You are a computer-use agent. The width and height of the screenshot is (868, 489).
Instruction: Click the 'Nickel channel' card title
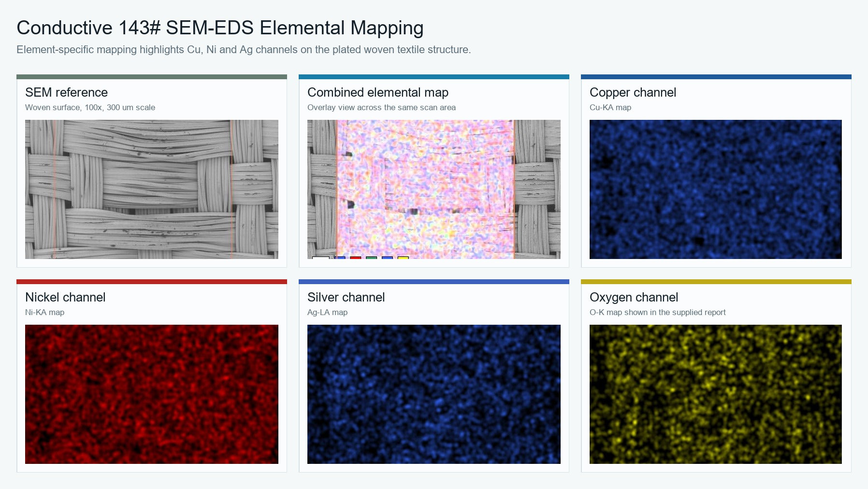click(x=65, y=297)
